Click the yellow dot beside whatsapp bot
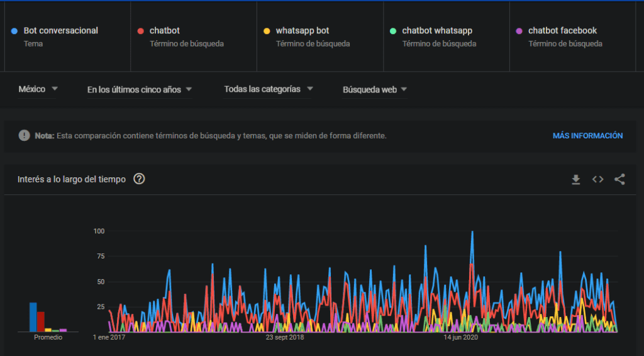 point(267,31)
